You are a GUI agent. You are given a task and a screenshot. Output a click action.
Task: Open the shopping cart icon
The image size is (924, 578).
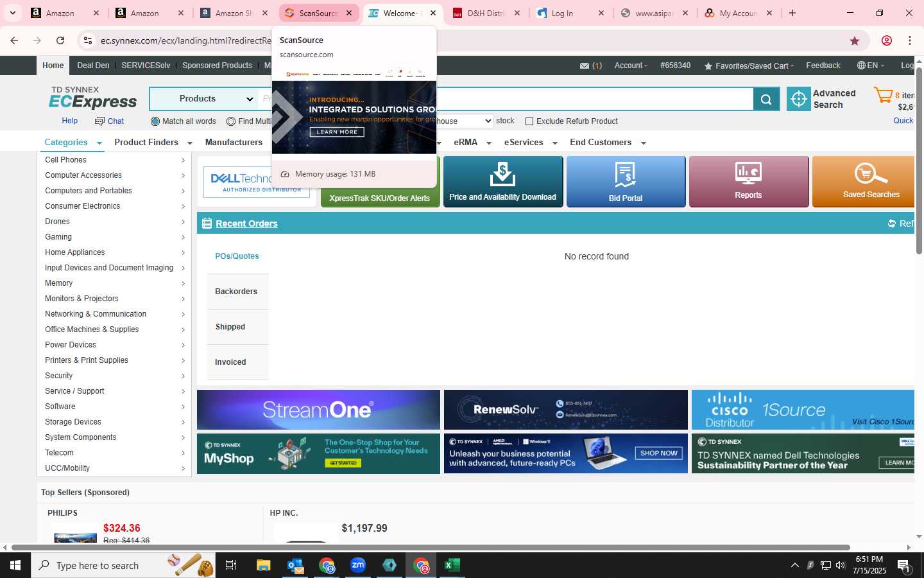click(884, 96)
